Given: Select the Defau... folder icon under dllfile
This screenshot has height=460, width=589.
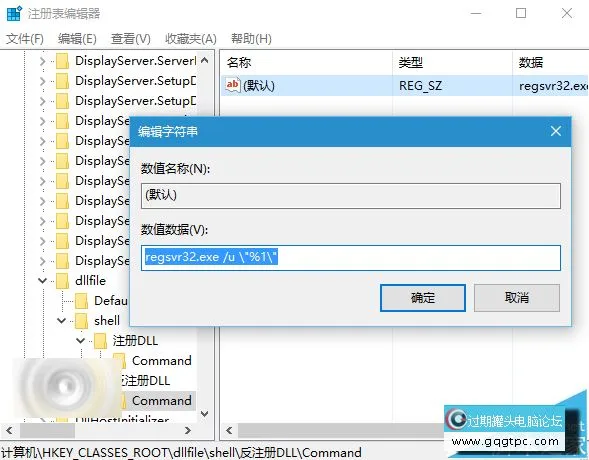Looking at the screenshot, I should [x=81, y=301].
